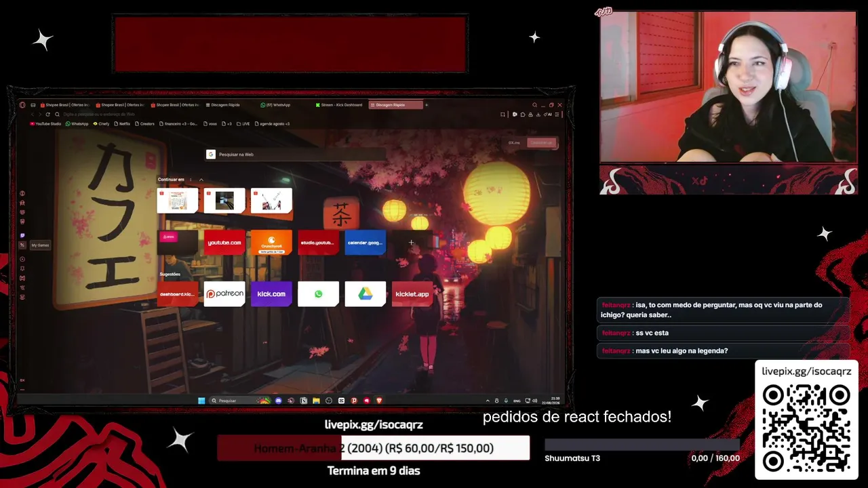This screenshot has width=868, height=488.
Task: Open the Patreon speed dial tile
Action: (x=224, y=294)
